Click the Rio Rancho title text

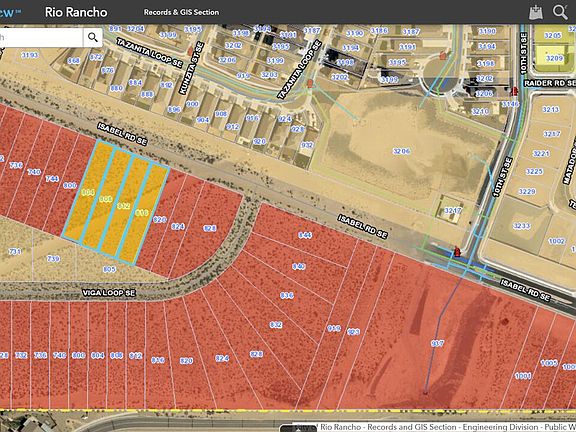pyautogui.click(x=76, y=12)
